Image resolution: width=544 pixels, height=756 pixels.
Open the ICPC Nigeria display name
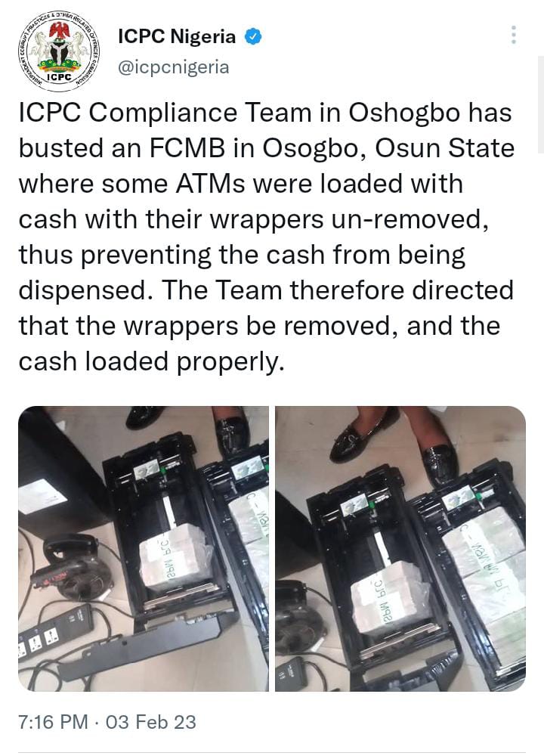pyautogui.click(x=177, y=36)
